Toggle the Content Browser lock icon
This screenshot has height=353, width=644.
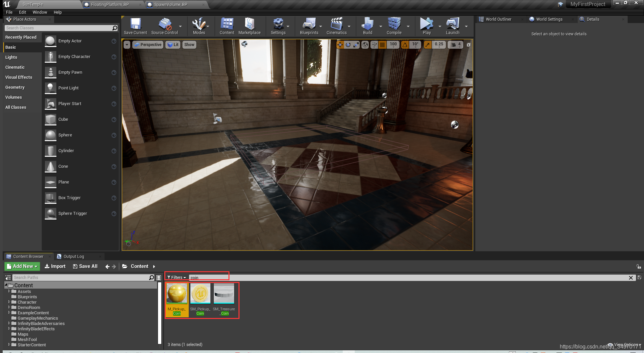point(638,267)
